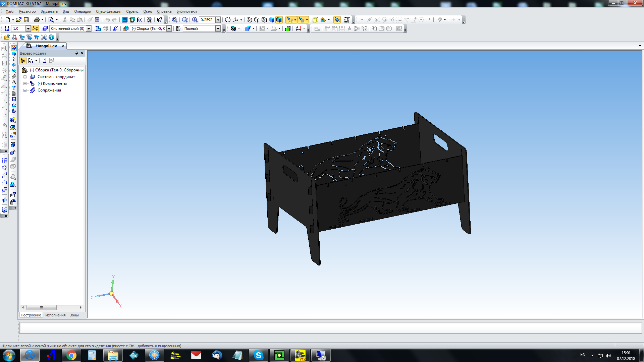Open the layer dropdown 'Системный слой (0)'
Screen dimensions: 644x362
(x=89, y=28)
